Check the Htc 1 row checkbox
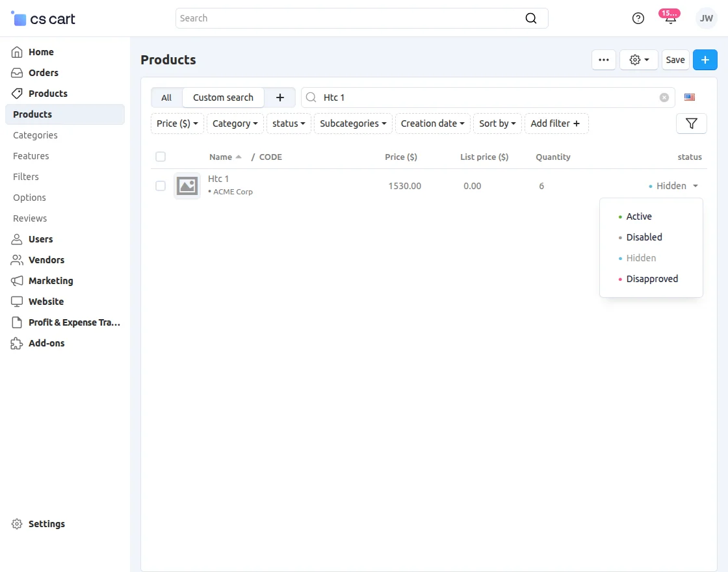728x572 pixels. (x=160, y=186)
